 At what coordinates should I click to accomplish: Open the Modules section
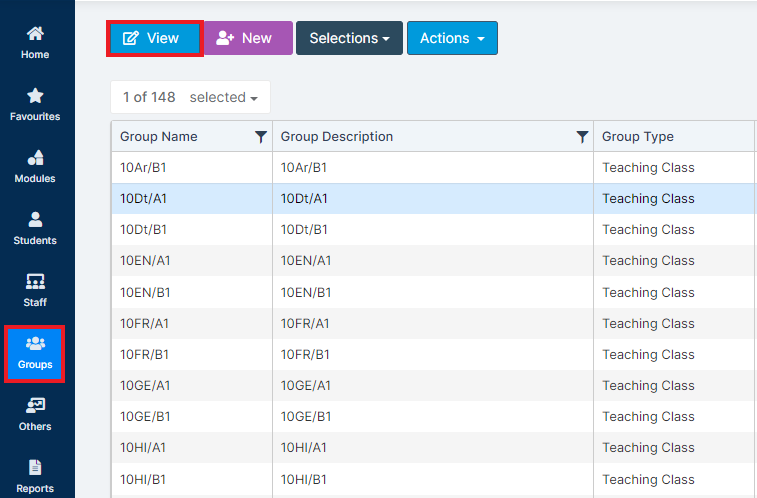click(35, 166)
